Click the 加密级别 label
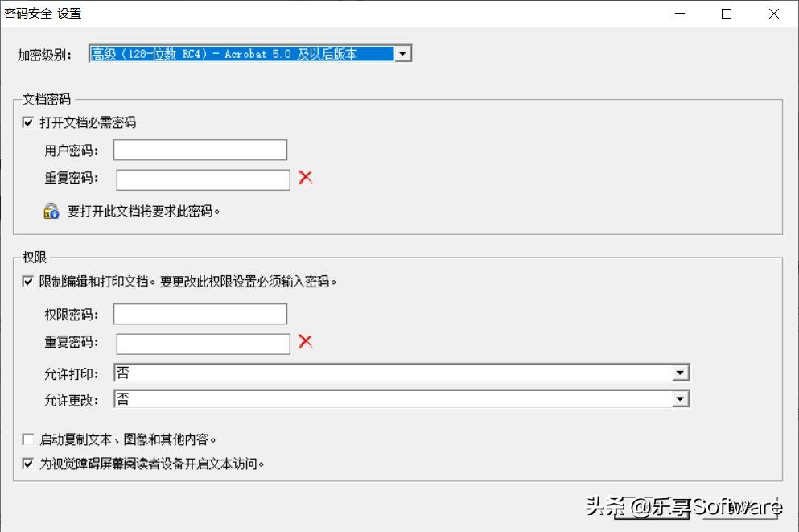Screen dimensions: 799x532 [x=44, y=55]
